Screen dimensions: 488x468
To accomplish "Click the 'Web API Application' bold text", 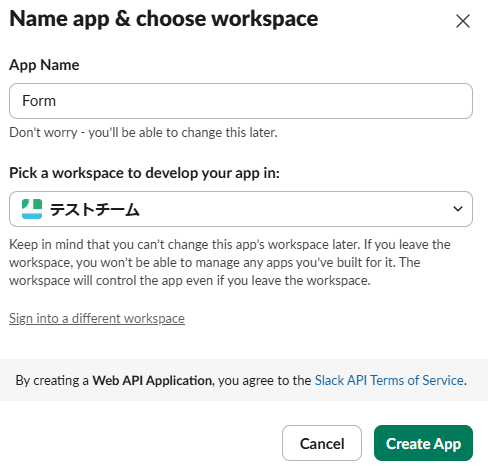I will click(x=152, y=380).
